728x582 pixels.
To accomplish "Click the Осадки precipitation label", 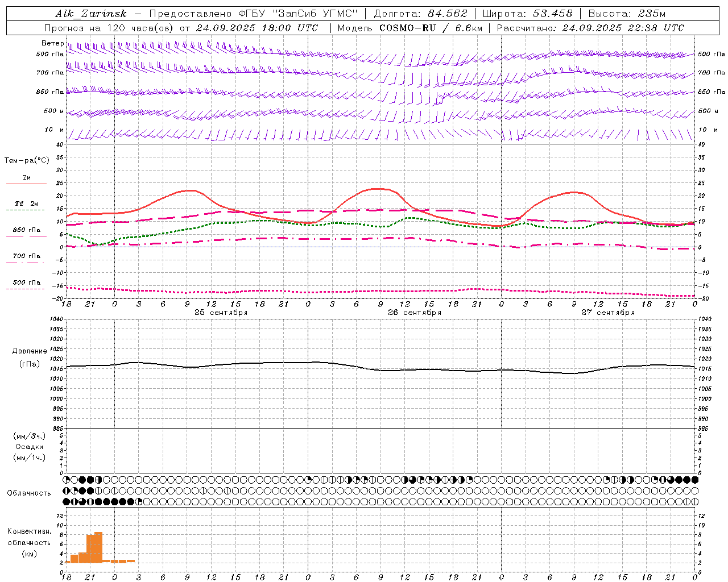I will click(x=30, y=447).
